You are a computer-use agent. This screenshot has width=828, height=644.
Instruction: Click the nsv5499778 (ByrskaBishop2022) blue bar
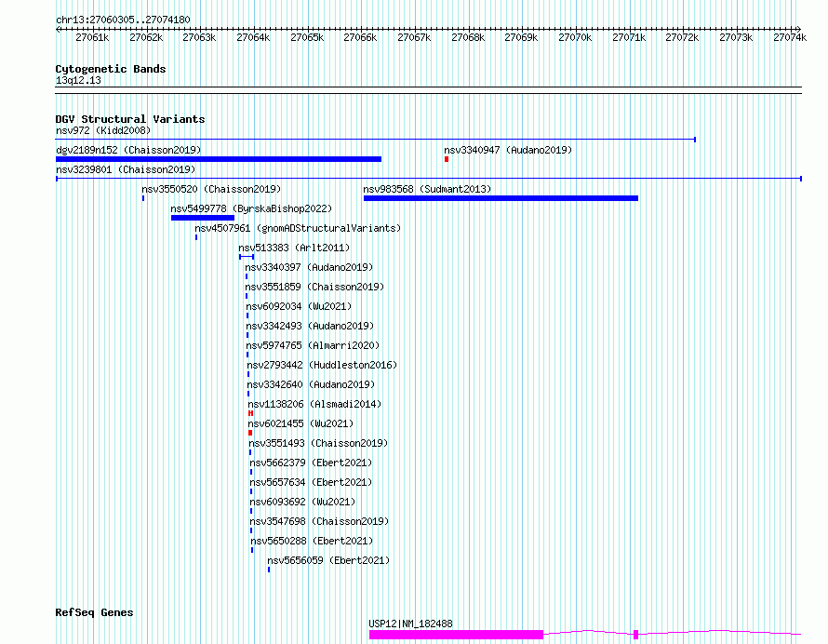click(x=203, y=218)
